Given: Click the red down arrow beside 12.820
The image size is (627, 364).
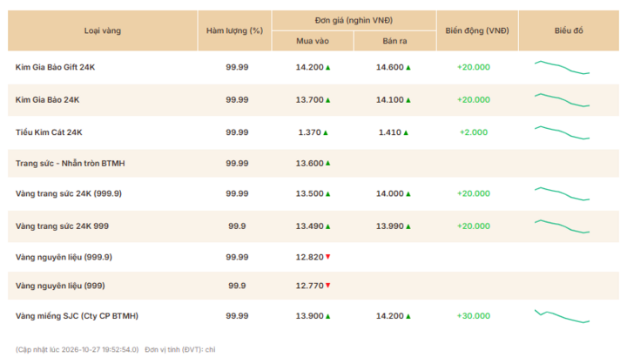Looking at the screenshot, I should (x=328, y=257).
